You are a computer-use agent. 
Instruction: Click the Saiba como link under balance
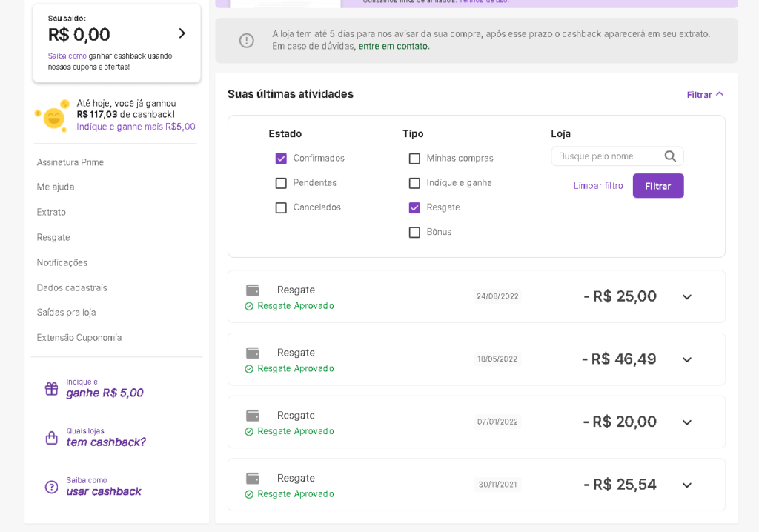click(x=67, y=56)
